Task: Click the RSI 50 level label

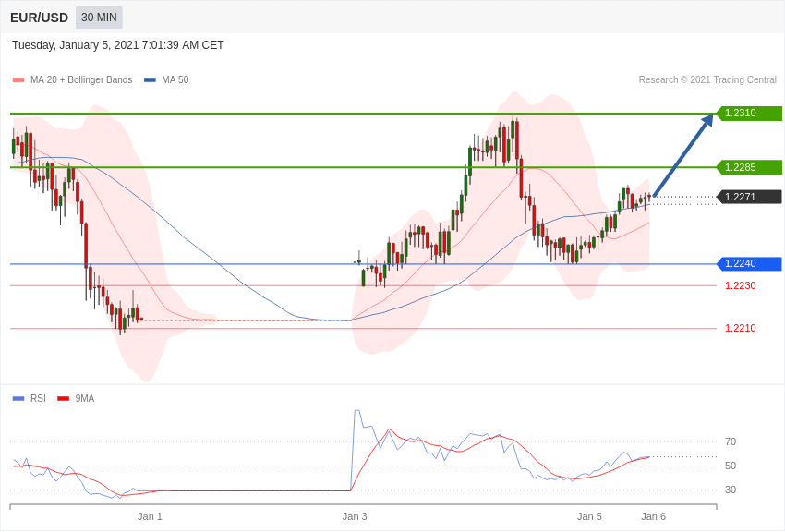Action: 731,465
